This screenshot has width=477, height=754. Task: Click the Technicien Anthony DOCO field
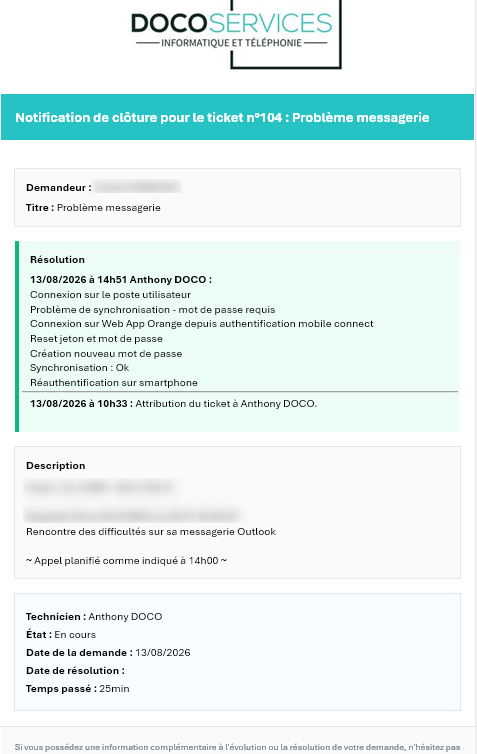[94, 616]
